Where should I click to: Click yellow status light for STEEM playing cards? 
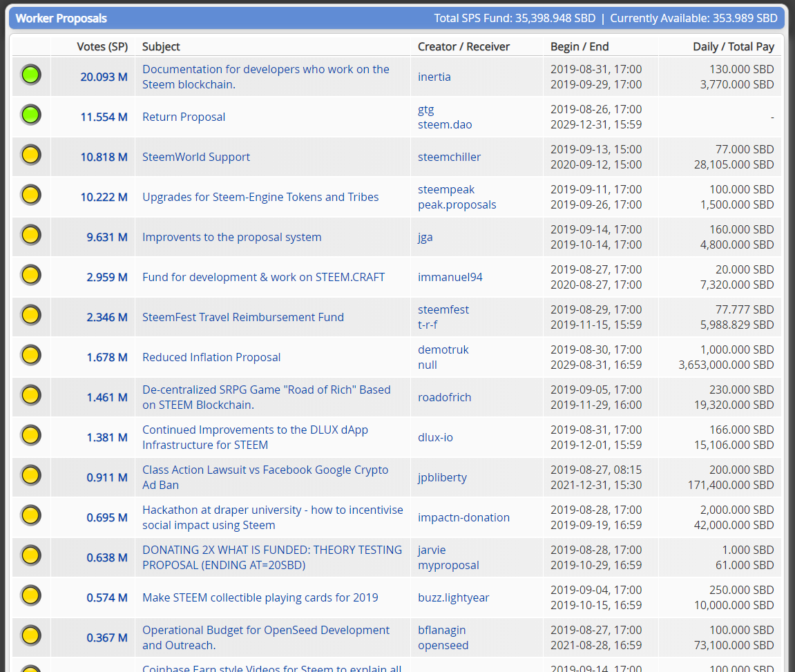(x=31, y=595)
